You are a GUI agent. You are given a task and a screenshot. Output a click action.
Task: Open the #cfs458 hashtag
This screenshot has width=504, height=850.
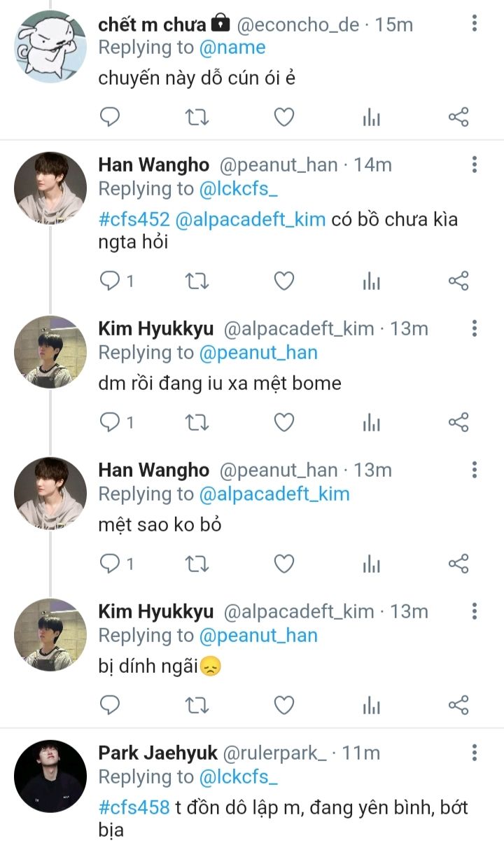(x=133, y=807)
